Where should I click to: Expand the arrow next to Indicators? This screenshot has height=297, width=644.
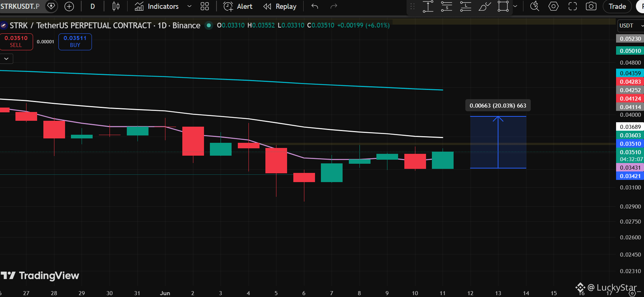coord(189,6)
